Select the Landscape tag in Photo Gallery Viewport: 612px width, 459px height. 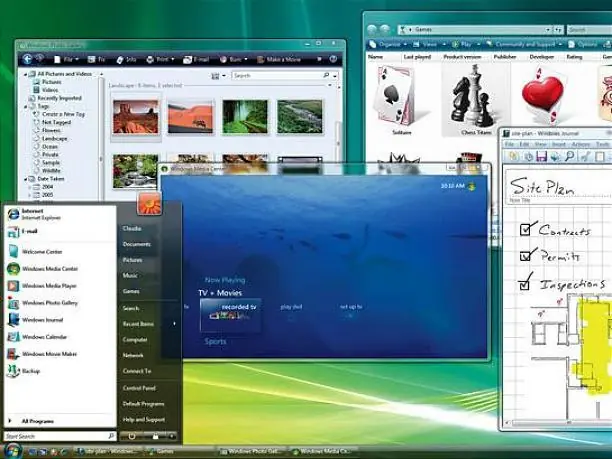tap(54, 139)
